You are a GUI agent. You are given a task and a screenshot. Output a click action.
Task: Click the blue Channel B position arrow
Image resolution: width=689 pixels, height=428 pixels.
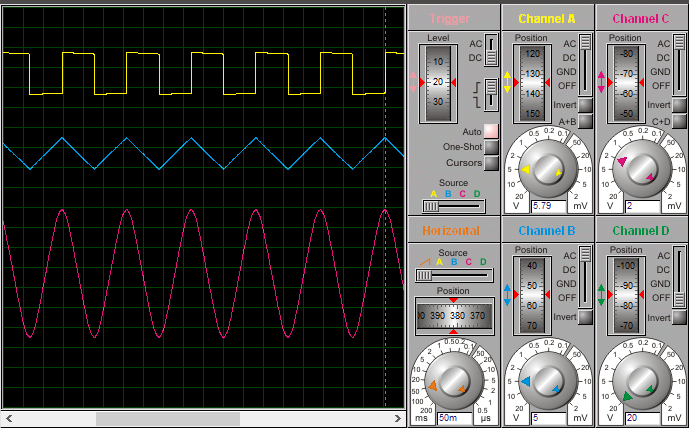click(x=507, y=295)
